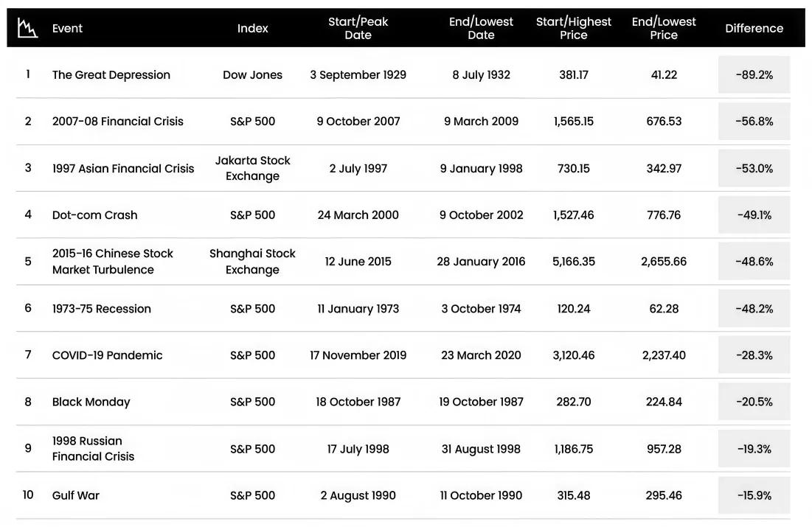Click the 381.17 price value
This screenshot has height=527, width=812.
pyautogui.click(x=574, y=75)
